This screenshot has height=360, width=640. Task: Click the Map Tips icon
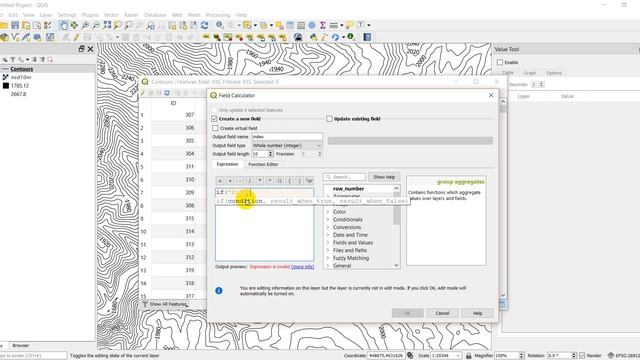pos(349,25)
